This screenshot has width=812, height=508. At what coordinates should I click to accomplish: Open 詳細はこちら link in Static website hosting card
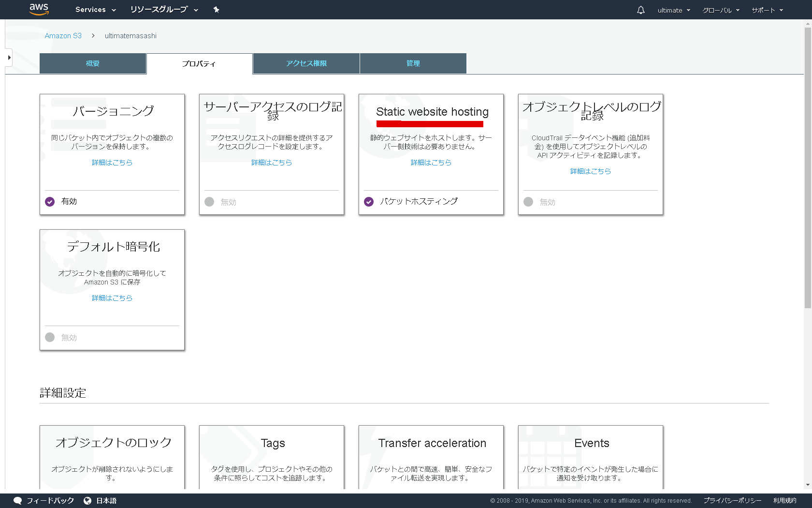click(x=431, y=163)
